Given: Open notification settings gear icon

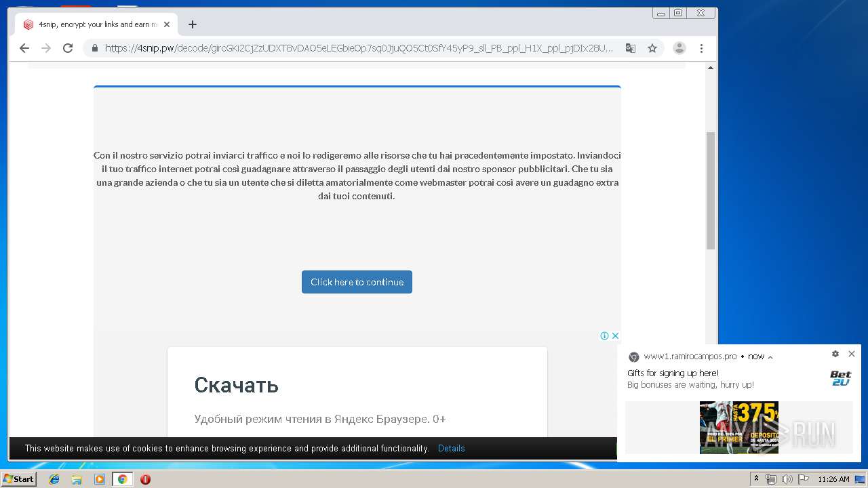Looking at the screenshot, I should point(835,354).
